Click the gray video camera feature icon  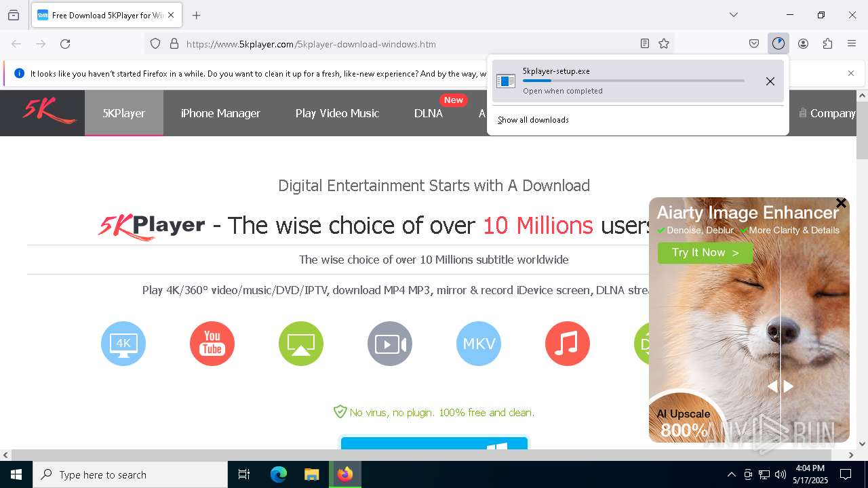[390, 344]
